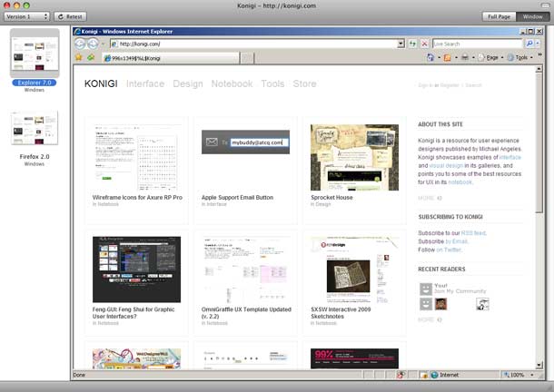The image size is (554, 392).
Task: Click the Feng GUI dark thumbnail image
Action: click(x=136, y=269)
